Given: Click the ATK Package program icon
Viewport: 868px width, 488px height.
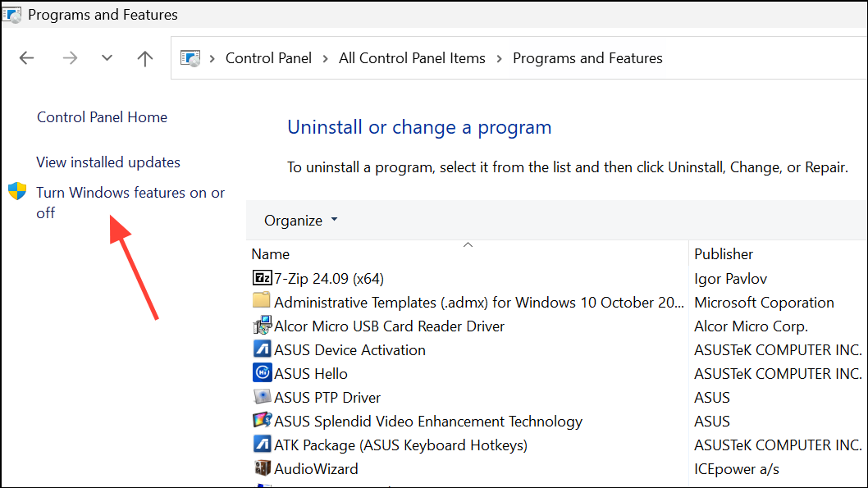Looking at the screenshot, I should click(x=262, y=445).
